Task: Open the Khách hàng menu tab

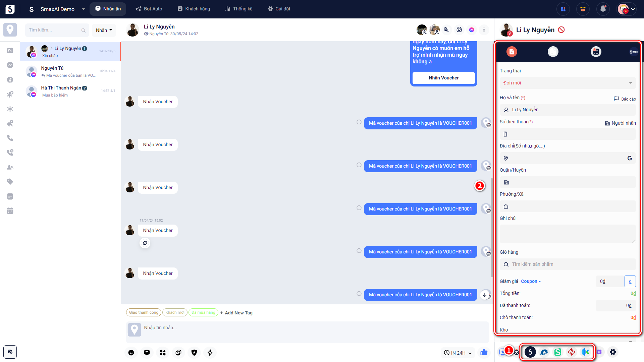Action: (194, 9)
